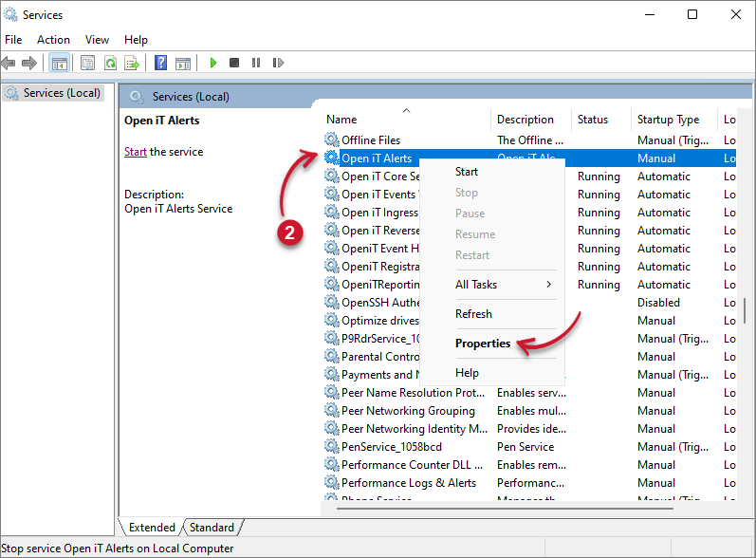The image size is (756, 558).
Task: Click Refresh in the context menu
Action: tap(473, 314)
